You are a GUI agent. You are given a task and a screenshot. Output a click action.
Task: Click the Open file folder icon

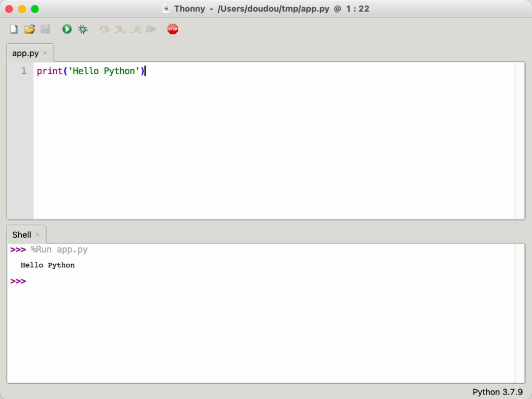pos(30,30)
